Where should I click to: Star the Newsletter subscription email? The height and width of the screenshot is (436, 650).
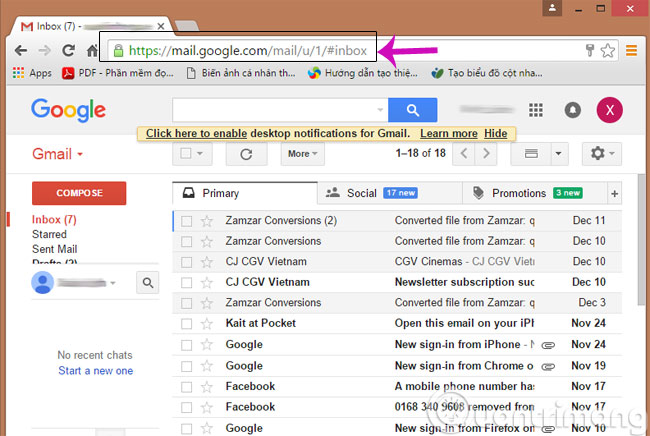coord(206,283)
